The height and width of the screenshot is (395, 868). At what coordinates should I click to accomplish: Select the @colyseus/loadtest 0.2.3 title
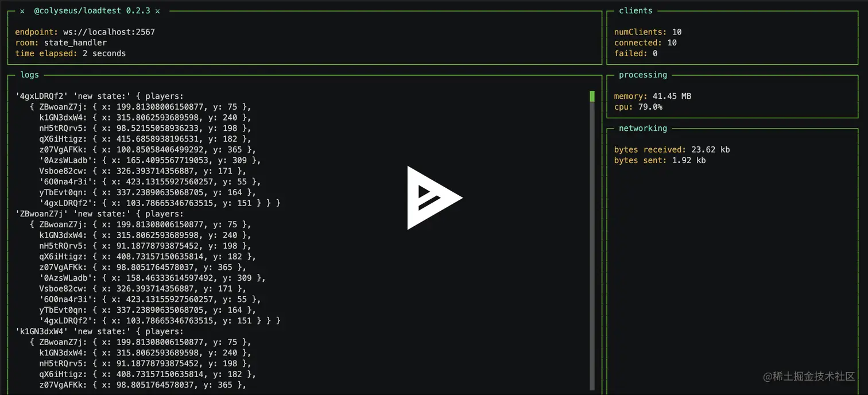(x=92, y=10)
